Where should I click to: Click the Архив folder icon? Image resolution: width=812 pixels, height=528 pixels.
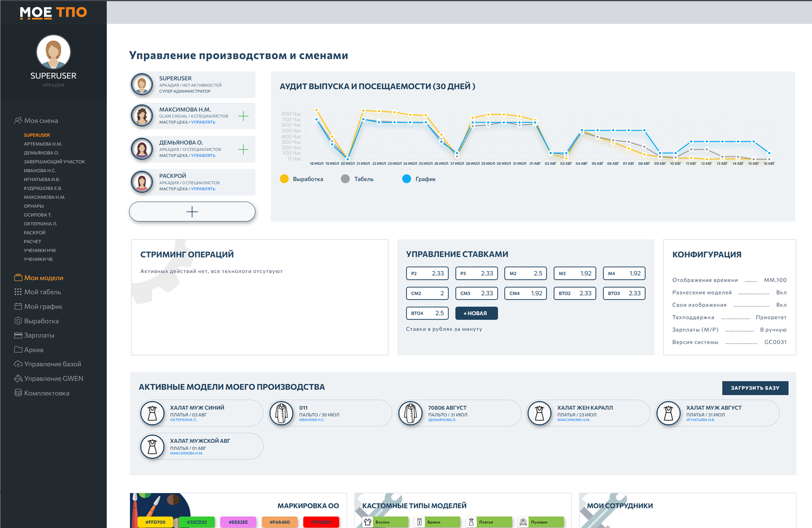click(x=18, y=350)
